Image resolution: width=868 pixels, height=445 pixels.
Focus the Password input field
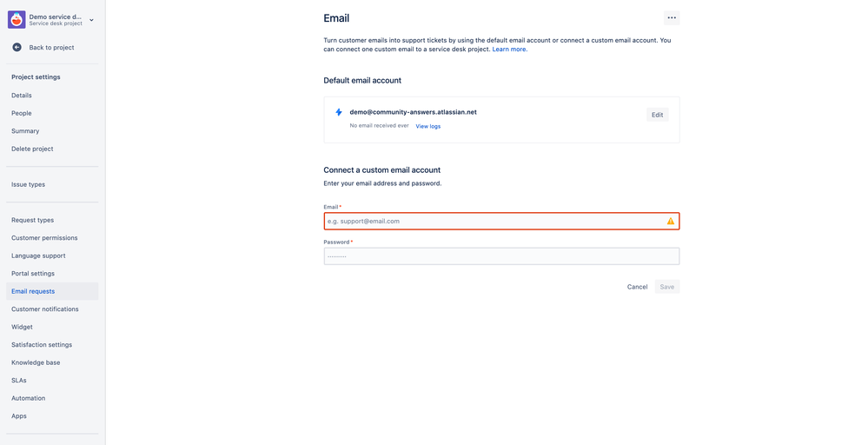click(x=501, y=256)
